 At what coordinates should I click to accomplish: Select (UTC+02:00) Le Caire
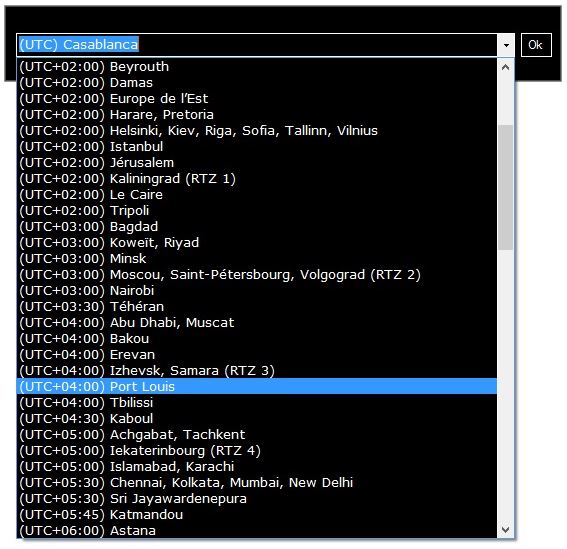tap(257, 195)
